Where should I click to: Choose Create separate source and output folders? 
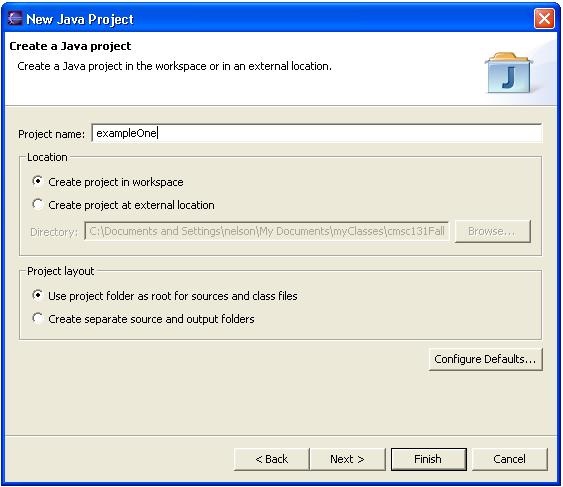pyautogui.click(x=143, y=319)
